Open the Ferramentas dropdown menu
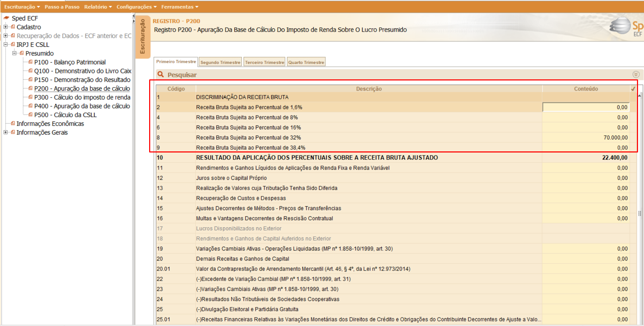644x326 pixels. pyautogui.click(x=180, y=7)
